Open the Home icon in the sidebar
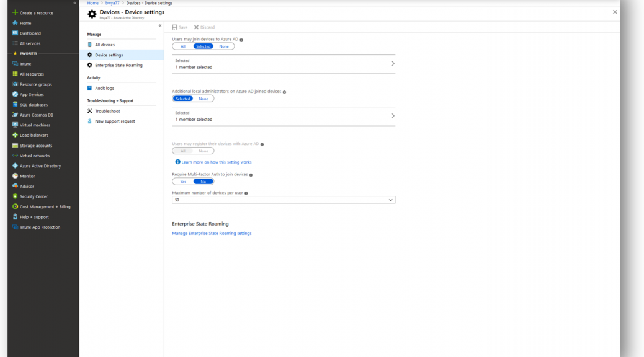 [x=15, y=23]
